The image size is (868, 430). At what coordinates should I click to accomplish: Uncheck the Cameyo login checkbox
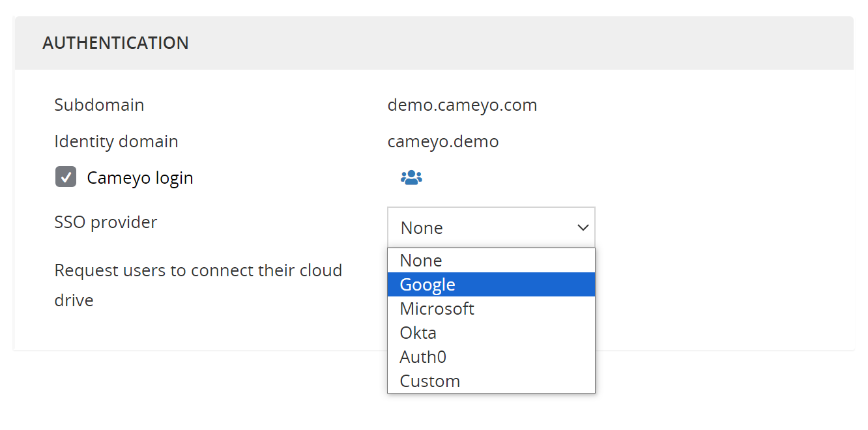click(66, 177)
